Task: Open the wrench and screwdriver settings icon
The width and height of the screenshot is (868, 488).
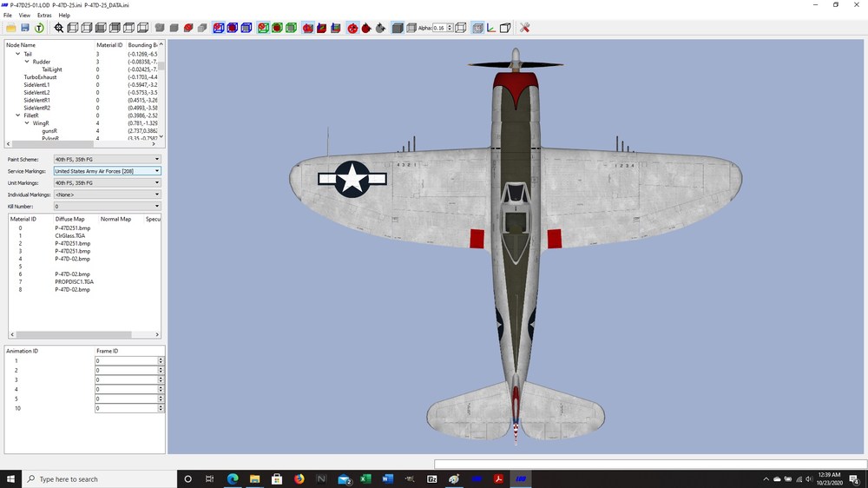Action: click(x=525, y=28)
